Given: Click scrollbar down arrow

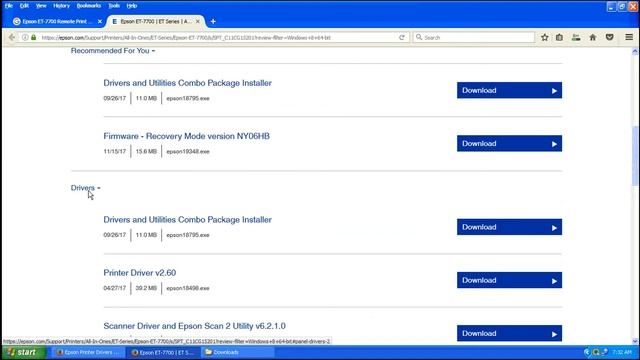Looking at the screenshot, I should 635,341.
